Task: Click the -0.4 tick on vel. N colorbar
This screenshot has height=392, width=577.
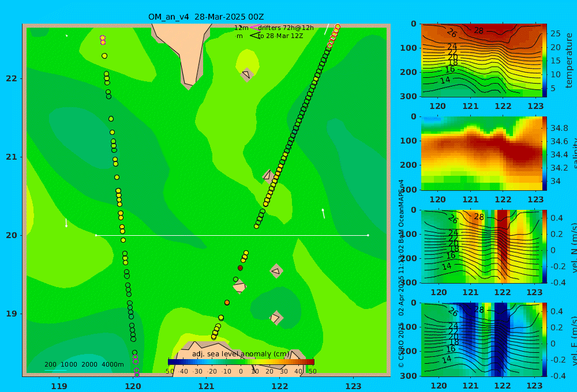Action: pyautogui.click(x=557, y=282)
